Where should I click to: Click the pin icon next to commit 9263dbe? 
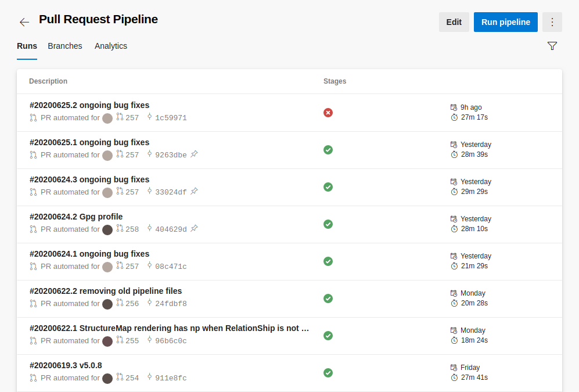click(194, 154)
